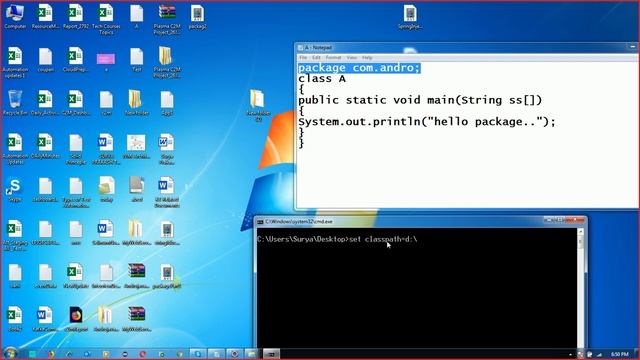The height and width of the screenshot is (360, 640).
Task: Click the Command Prompt taskbar button
Action: 271,353
